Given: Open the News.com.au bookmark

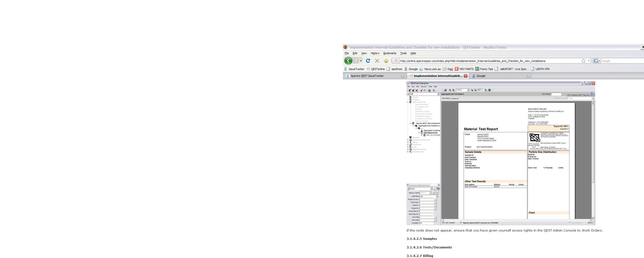Looking at the screenshot, I should coord(432,69).
